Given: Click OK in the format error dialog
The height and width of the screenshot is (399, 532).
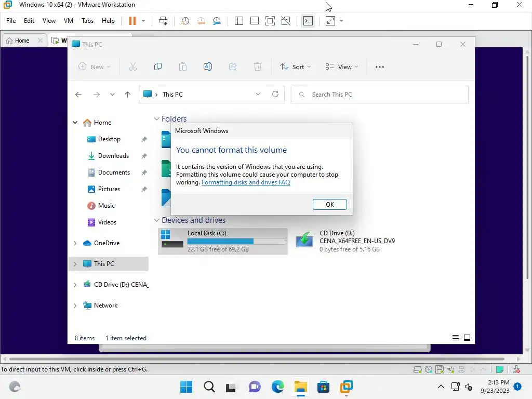Looking at the screenshot, I should pyautogui.click(x=330, y=204).
